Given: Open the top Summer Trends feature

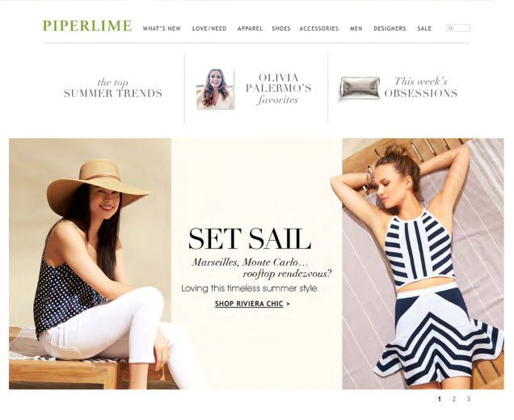Looking at the screenshot, I should coord(113,88).
